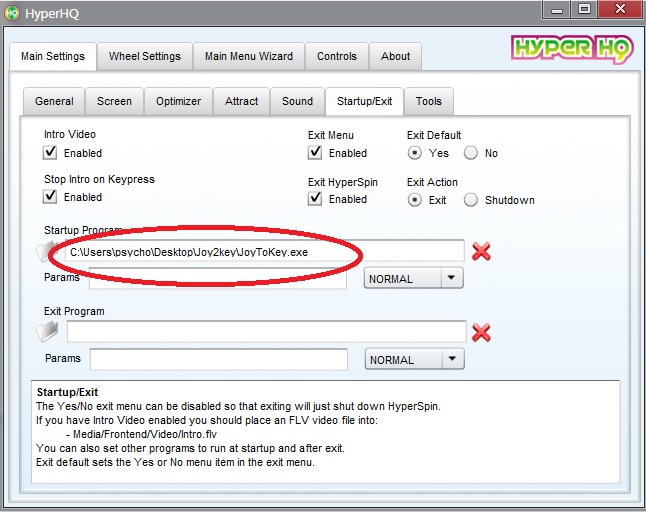Close the HyperHQ window

pyautogui.click(x=620, y=10)
